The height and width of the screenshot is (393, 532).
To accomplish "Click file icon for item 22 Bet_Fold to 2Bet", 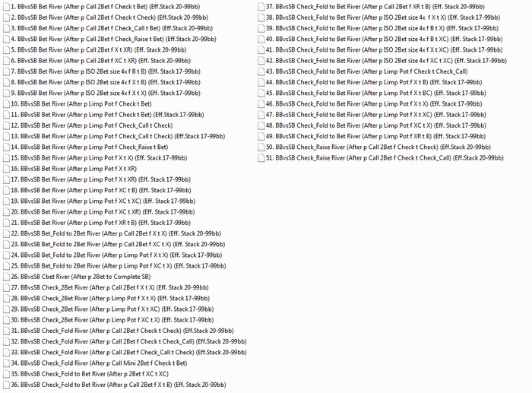I will [6, 234].
